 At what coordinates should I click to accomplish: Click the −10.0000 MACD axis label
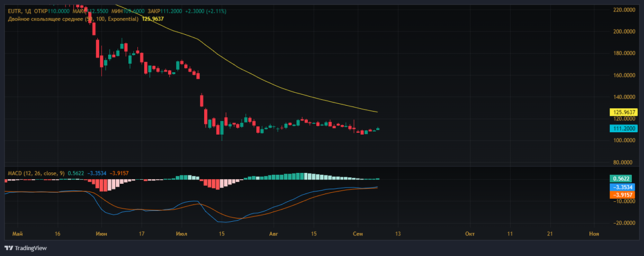624,201
